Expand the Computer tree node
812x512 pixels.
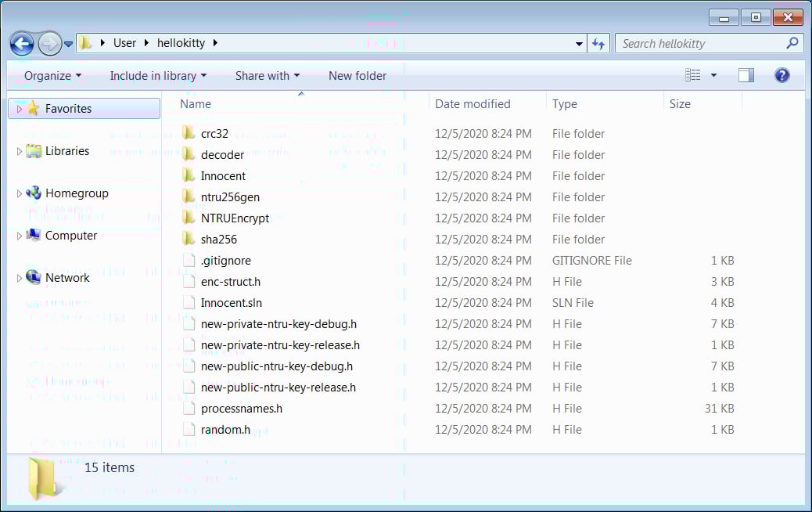click(19, 236)
